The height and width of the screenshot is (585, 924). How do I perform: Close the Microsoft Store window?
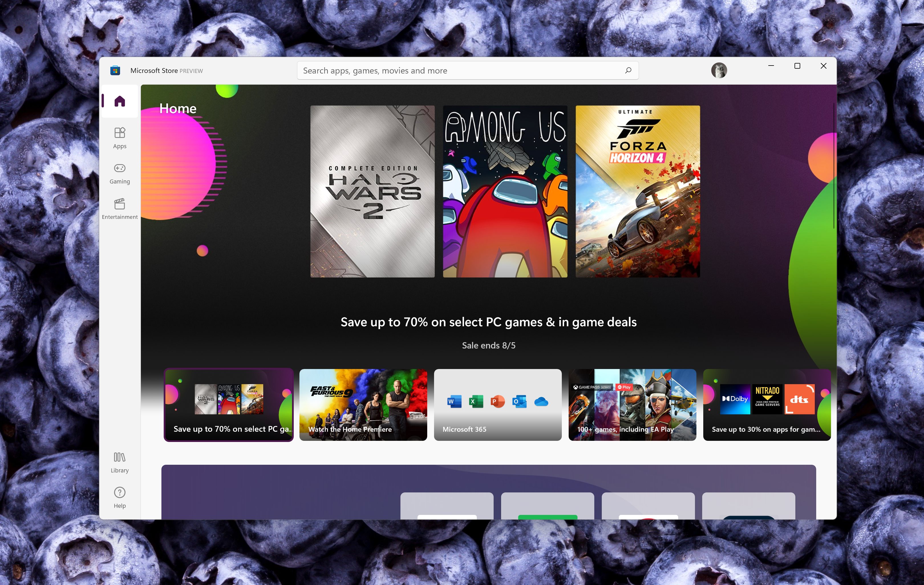pos(823,66)
